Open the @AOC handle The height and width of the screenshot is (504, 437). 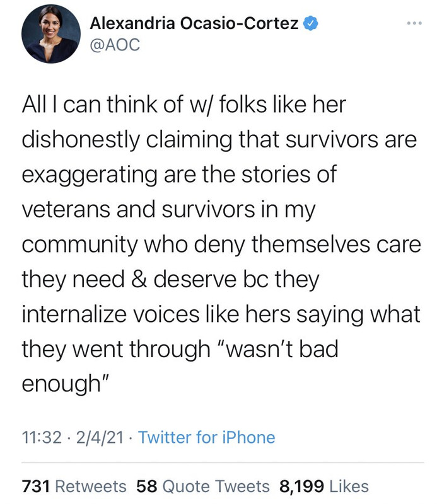point(115,44)
